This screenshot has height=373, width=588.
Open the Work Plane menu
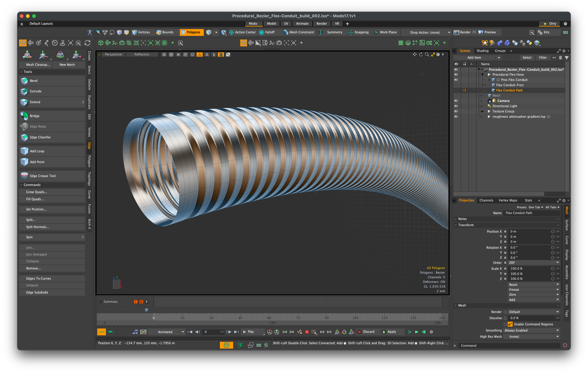(386, 32)
